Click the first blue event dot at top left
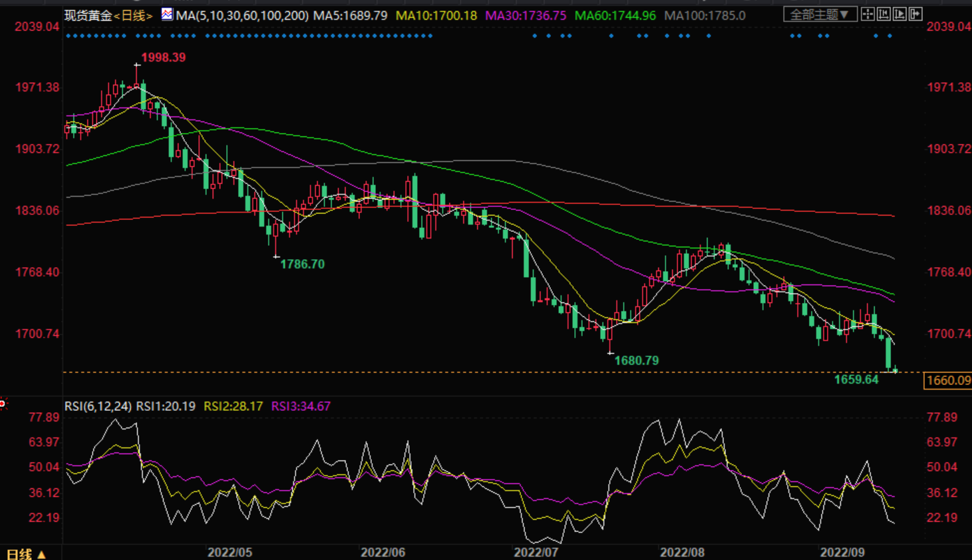The image size is (972, 560). (68, 36)
